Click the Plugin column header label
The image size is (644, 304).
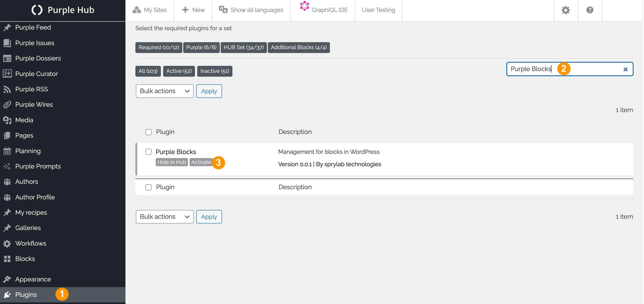click(x=165, y=132)
